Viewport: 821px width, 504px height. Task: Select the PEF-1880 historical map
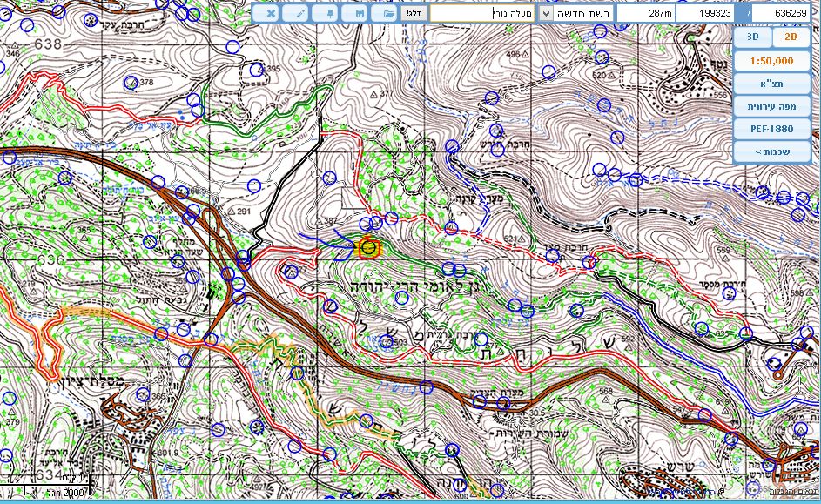771,129
